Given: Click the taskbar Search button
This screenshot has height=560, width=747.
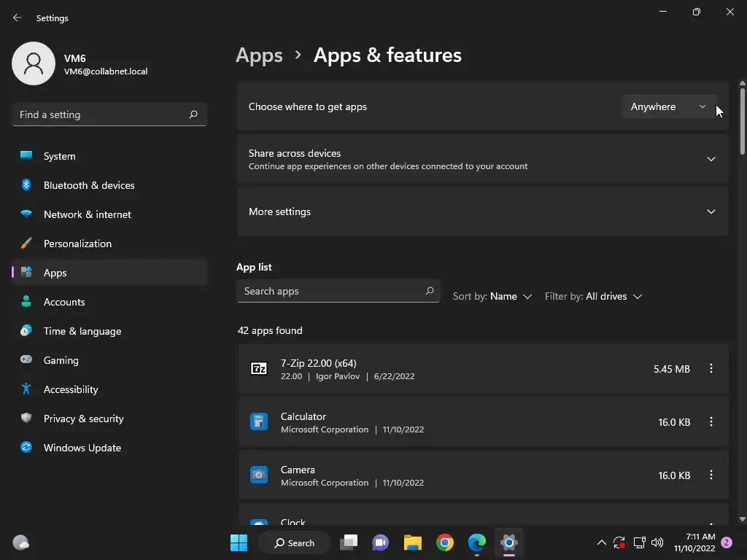Looking at the screenshot, I should [295, 542].
